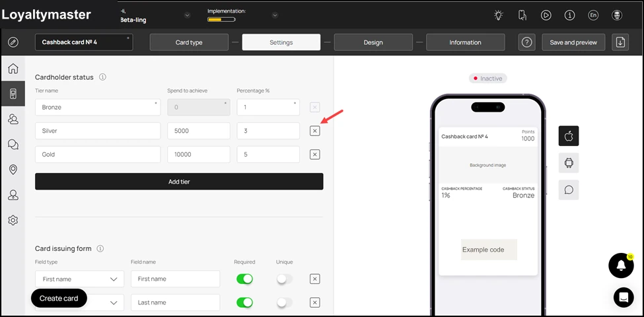644x317 pixels.
Task: Click Save and preview button
Action: click(573, 42)
